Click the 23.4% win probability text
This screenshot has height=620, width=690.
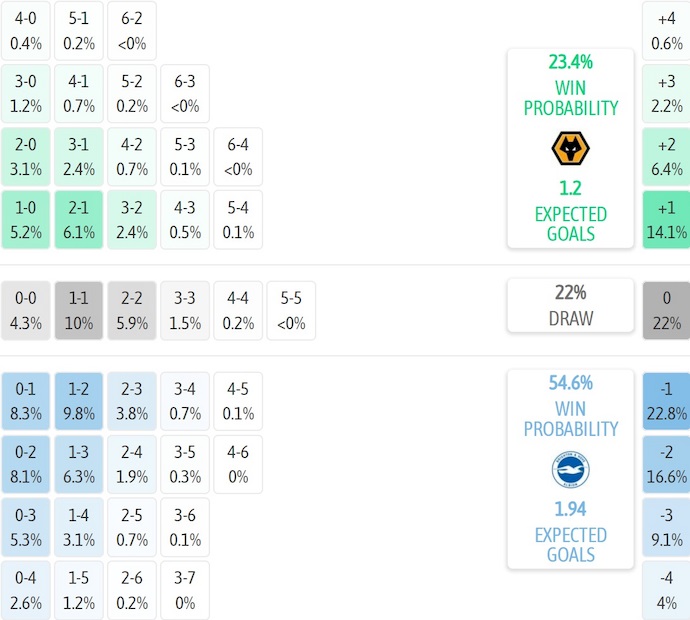click(x=570, y=62)
